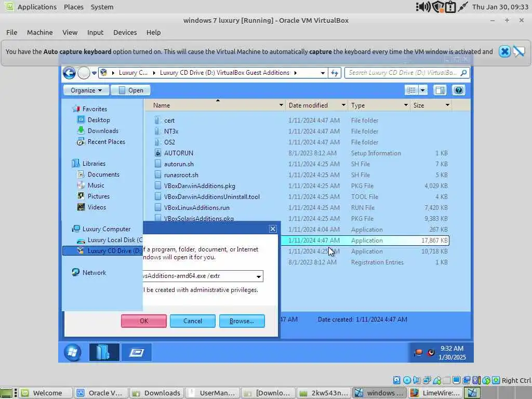Click VirtualBox hard disk activity status icon

click(396, 380)
